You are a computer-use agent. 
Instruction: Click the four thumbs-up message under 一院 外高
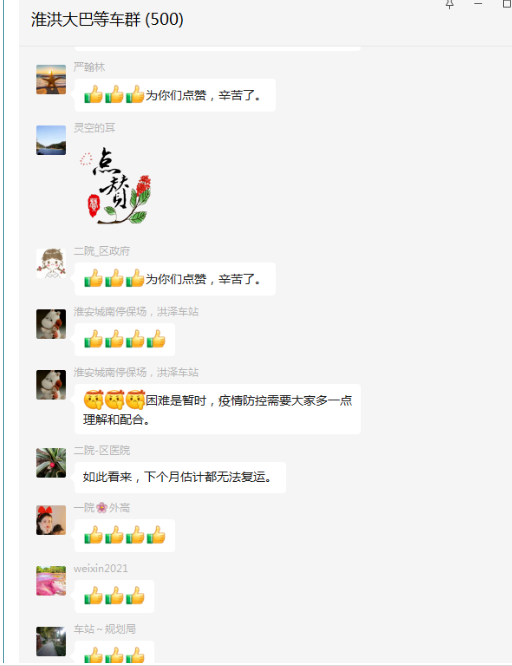click(124, 535)
